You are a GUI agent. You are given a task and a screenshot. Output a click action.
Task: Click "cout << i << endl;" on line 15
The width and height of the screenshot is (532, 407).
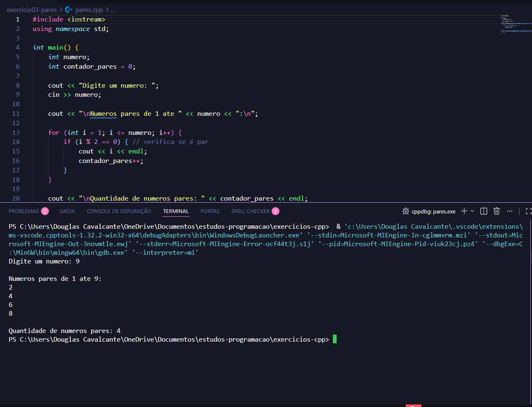click(113, 151)
